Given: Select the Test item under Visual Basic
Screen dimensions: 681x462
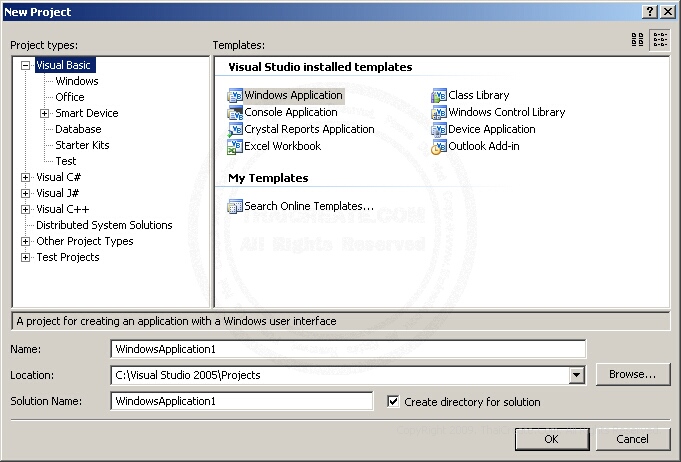Looking at the screenshot, I should [x=66, y=162].
